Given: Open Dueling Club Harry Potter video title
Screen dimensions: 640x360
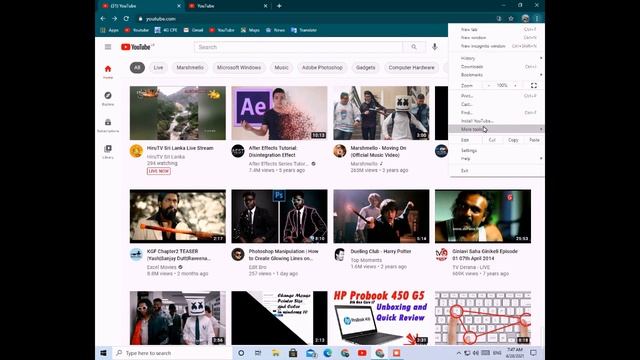Looking at the screenshot, I should [x=381, y=251].
